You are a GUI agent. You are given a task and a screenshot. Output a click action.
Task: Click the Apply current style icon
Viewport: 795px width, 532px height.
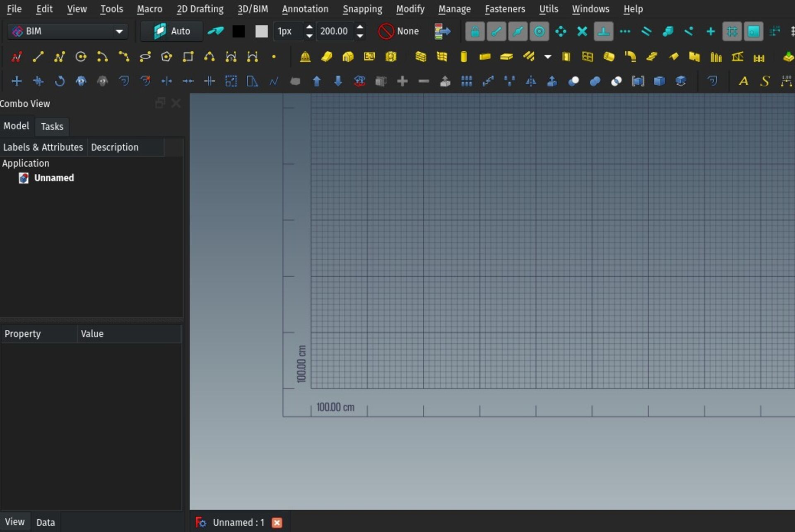(x=442, y=31)
